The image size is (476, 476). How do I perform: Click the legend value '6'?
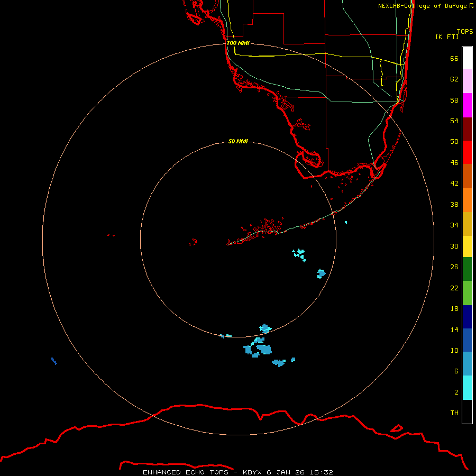[x=456, y=371]
